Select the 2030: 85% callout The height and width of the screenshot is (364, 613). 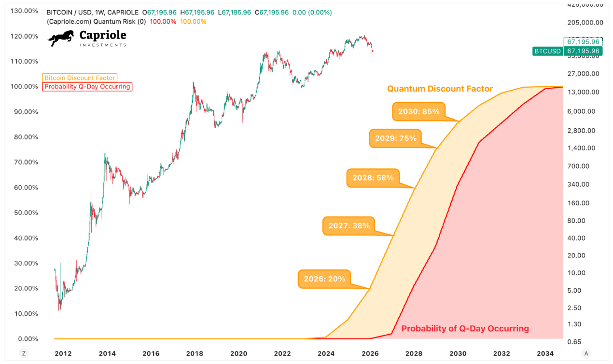coord(418,111)
